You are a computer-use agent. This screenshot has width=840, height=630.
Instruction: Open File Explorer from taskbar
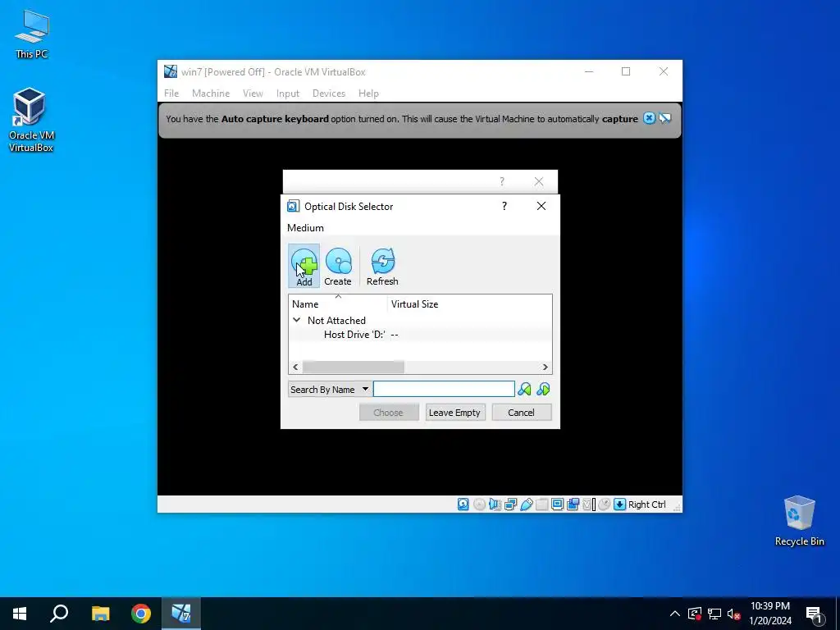coord(100,614)
